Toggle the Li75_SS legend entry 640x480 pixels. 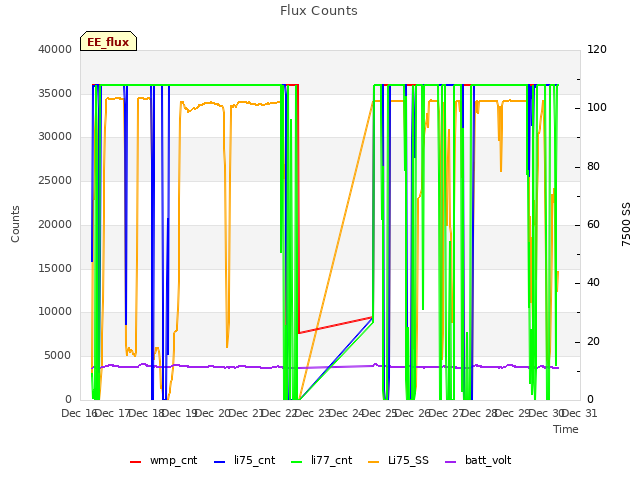(398, 460)
